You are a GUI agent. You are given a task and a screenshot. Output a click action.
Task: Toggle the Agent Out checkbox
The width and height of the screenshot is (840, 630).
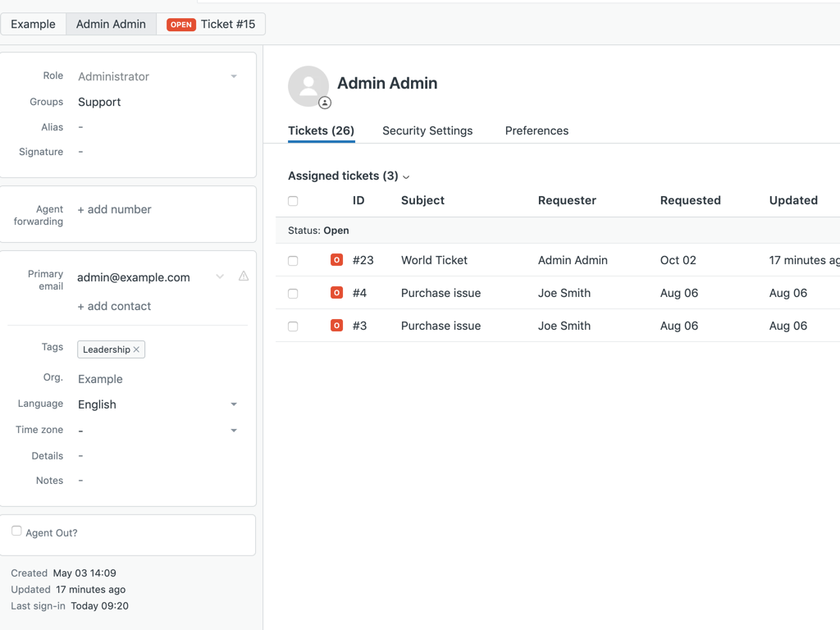(16, 532)
